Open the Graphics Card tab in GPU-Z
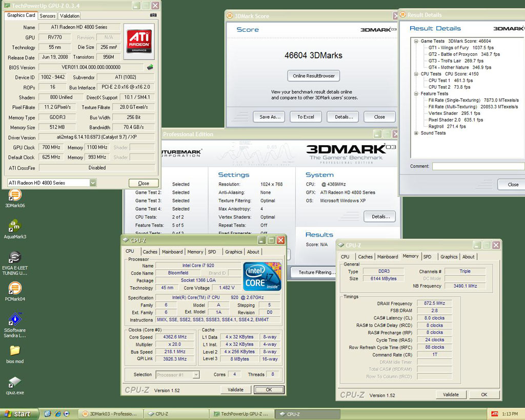The height and width of the screenshot is (420, 525). [x=21, y=15]
